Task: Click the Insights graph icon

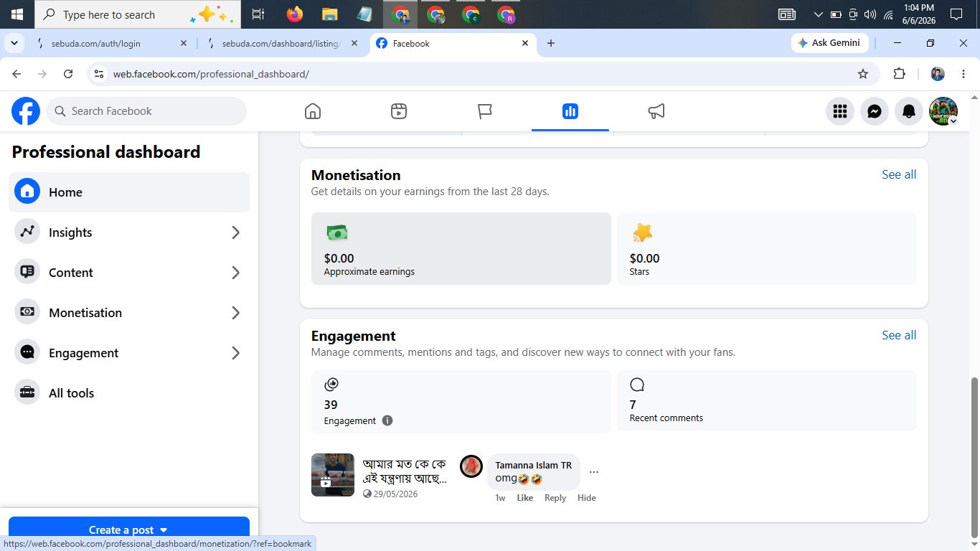Action: [27, 232]
